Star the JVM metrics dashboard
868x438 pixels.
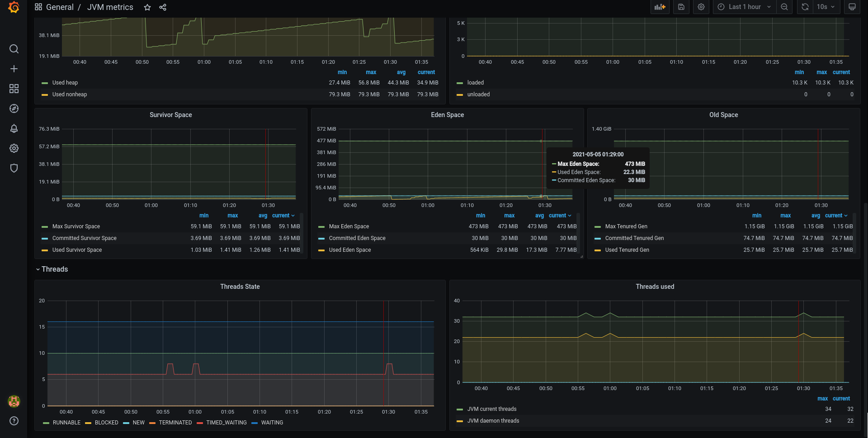click(147, 7)
